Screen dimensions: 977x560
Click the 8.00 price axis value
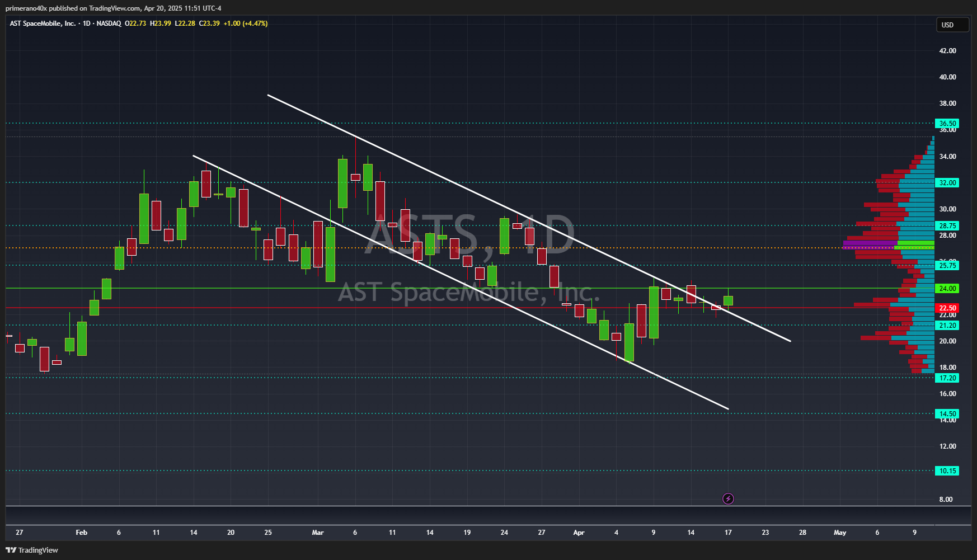click(946, 500)
